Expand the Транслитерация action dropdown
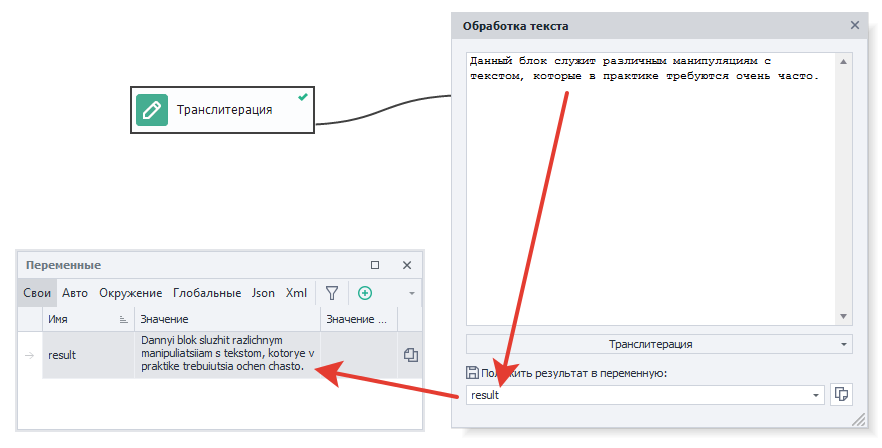 846,344
